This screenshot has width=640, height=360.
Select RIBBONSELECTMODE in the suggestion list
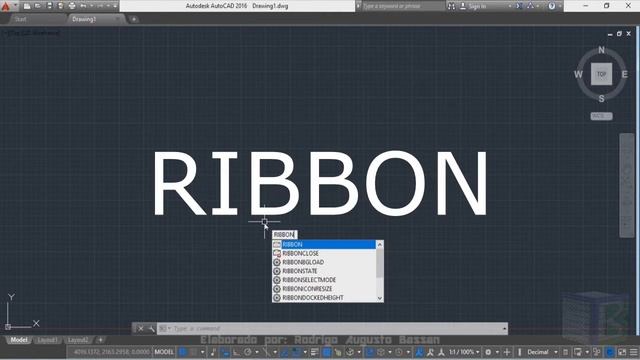pyautogui.click(x=324, y=280)
